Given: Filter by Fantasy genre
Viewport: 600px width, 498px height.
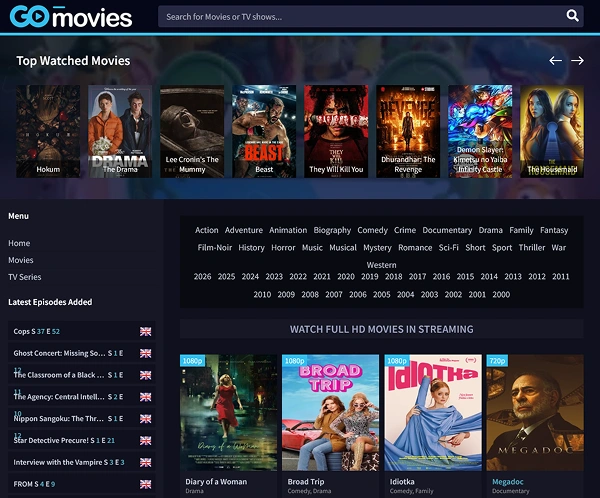Looking at the screenshot, I should (554, 230).
